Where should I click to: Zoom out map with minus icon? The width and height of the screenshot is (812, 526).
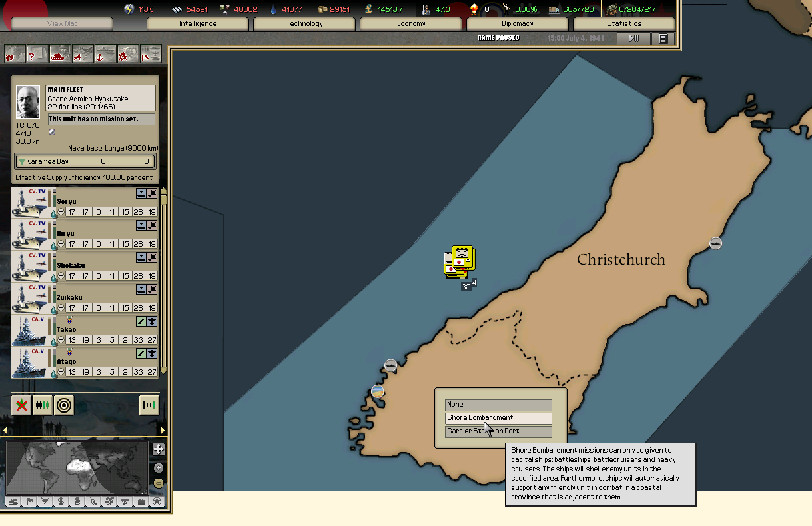159,483
